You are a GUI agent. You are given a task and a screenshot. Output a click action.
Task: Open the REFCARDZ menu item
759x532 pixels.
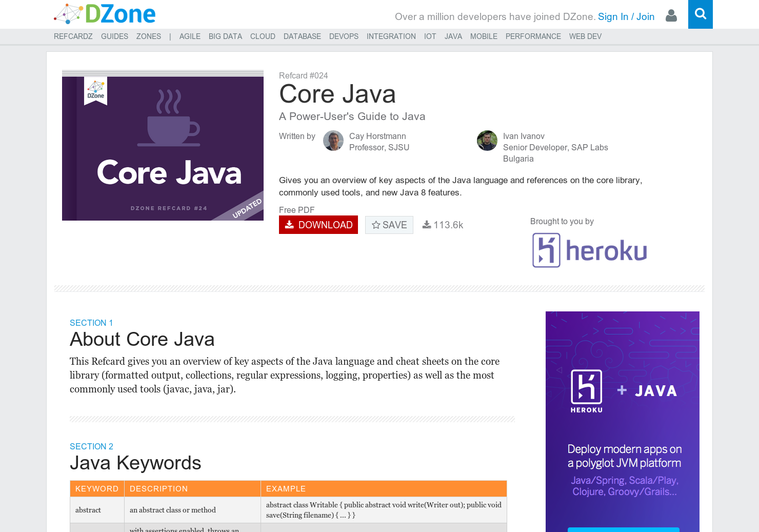click(x=73, y=36)
